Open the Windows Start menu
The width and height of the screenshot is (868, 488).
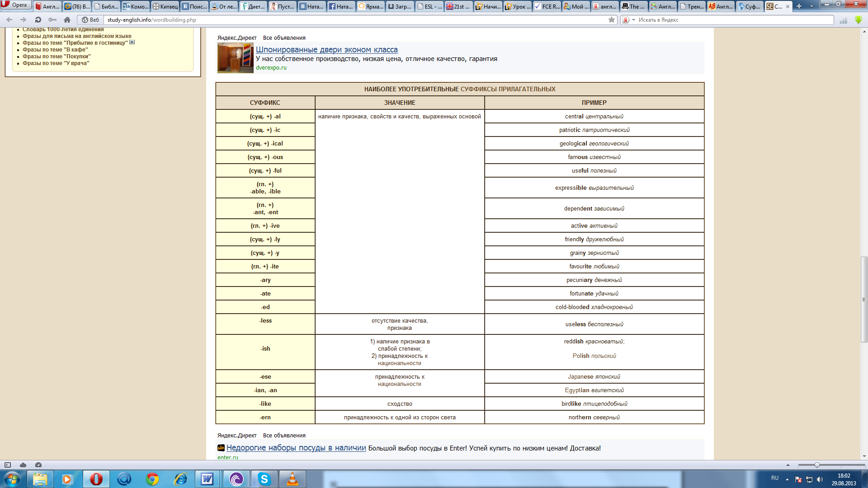point(12,479)
